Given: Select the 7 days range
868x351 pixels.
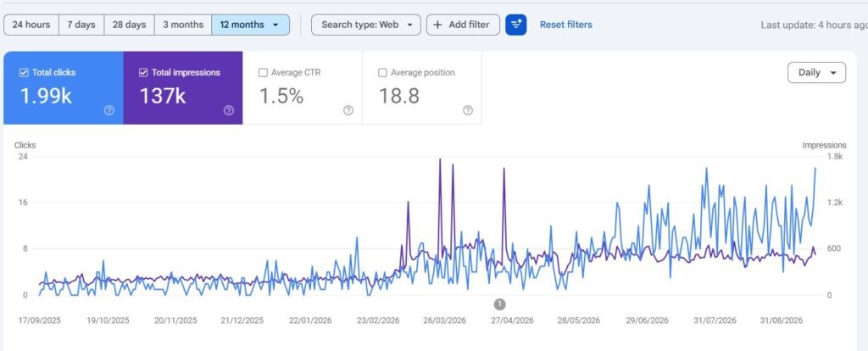Looking at the screenshot, I should click(x=81, y=25).
